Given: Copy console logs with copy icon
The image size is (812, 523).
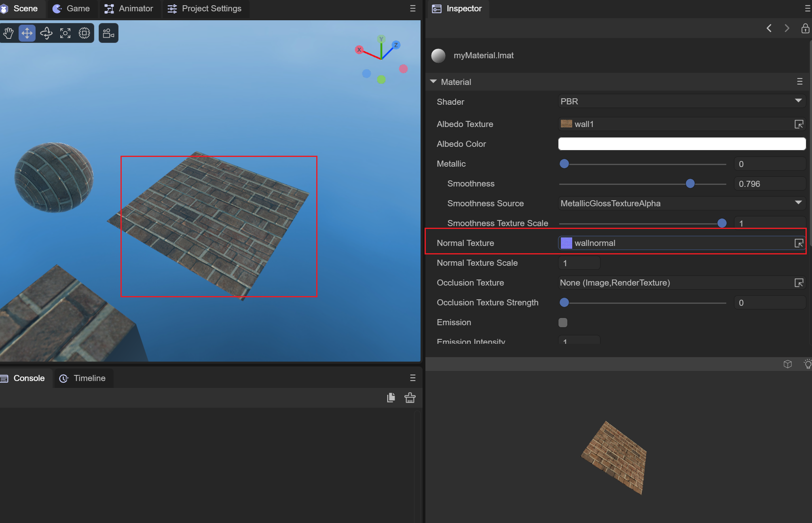Looking at the screenshot, I should (x=391, y=398).
